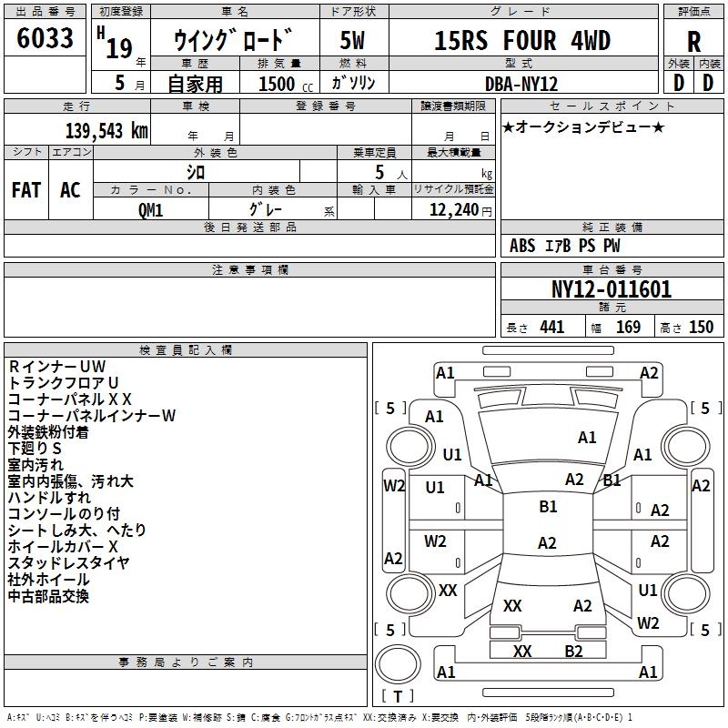This screenshot has width=728, height=728.
Task: Click the color number QM1
Action: point(150,210)
